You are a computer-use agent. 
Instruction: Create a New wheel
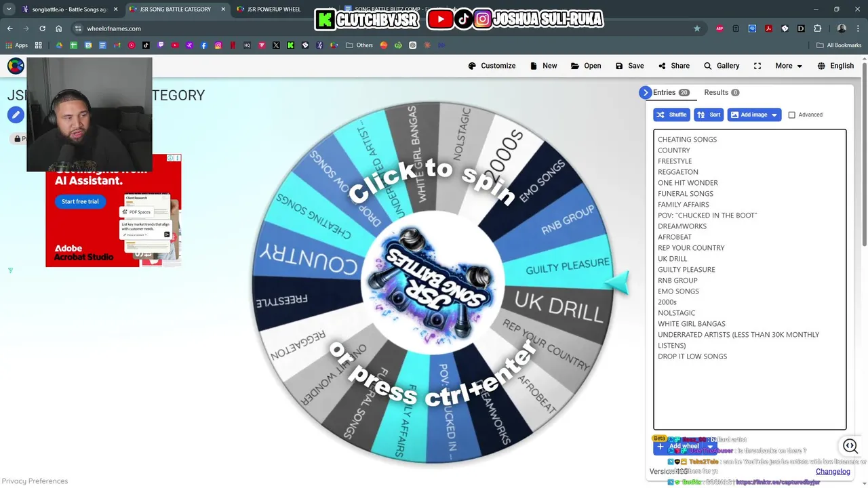click(543, 66)
